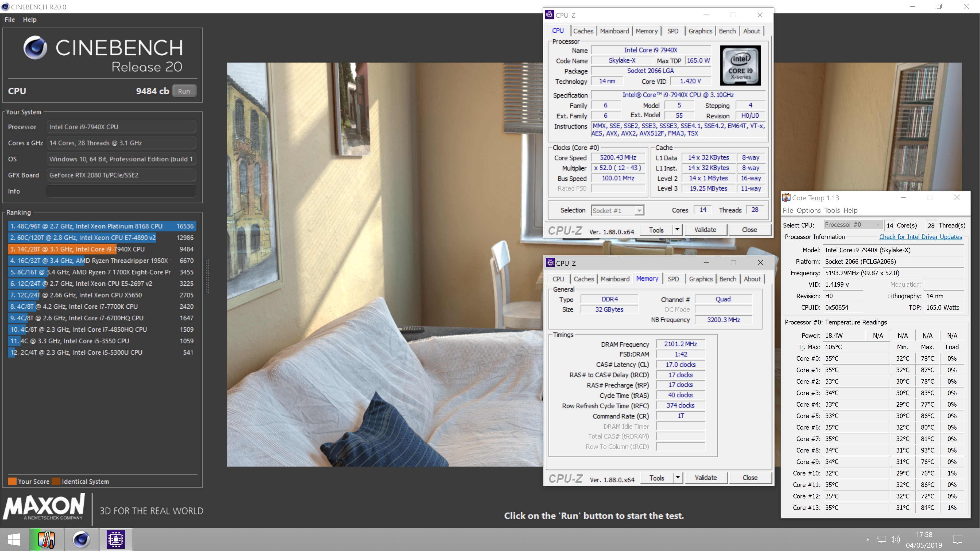Switch to Mainboard tab in upper CPU-Z
The width and height of the screenshot is (980, 551).
[x=614, y=31]
